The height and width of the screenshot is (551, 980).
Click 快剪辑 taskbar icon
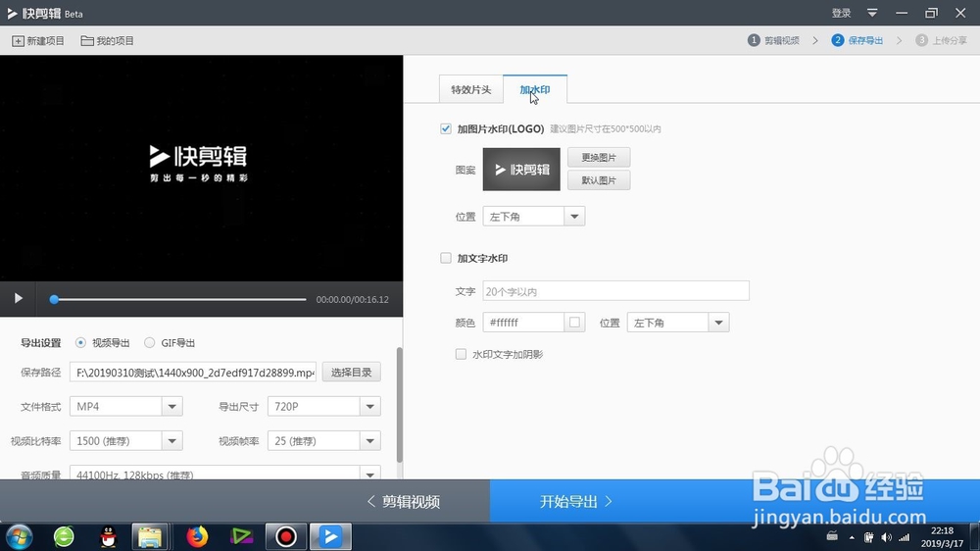(x=330, y=536)
